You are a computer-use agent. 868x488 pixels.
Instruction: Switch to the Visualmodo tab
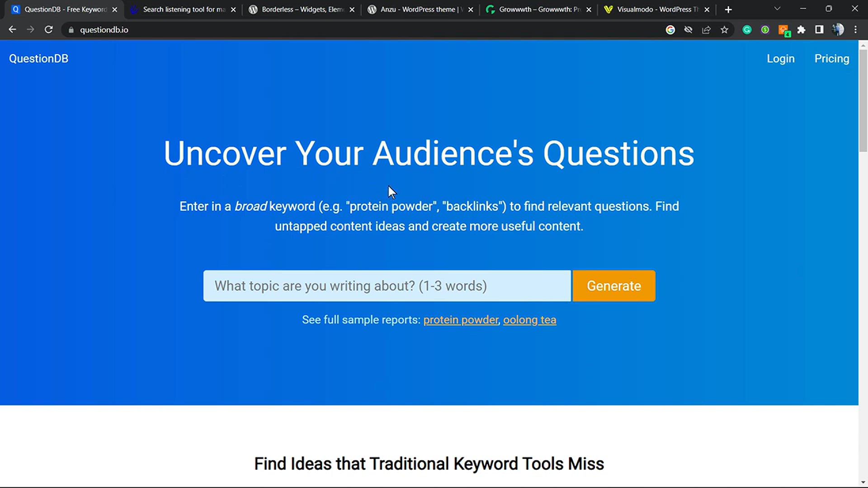click(x=657, y=9)
